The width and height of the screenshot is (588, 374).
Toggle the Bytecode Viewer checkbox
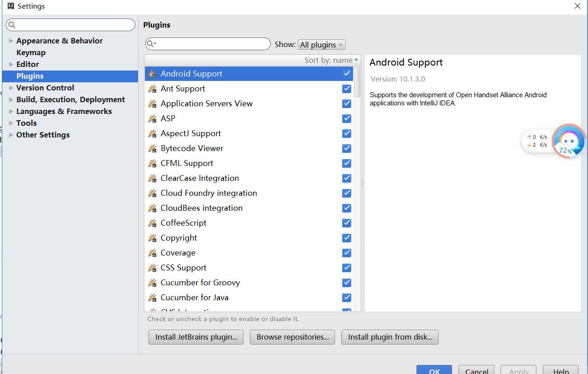click(x=347, y=148)
